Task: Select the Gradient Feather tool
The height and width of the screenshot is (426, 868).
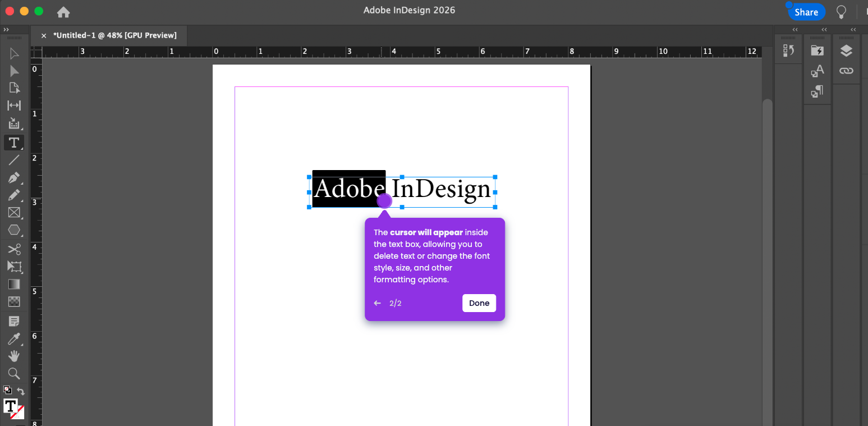Action: 14,302
